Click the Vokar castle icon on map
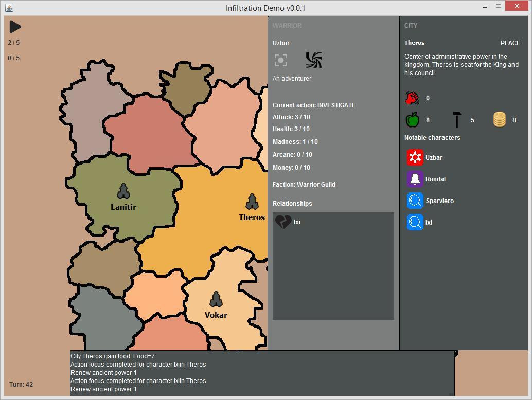 [216, 300]
